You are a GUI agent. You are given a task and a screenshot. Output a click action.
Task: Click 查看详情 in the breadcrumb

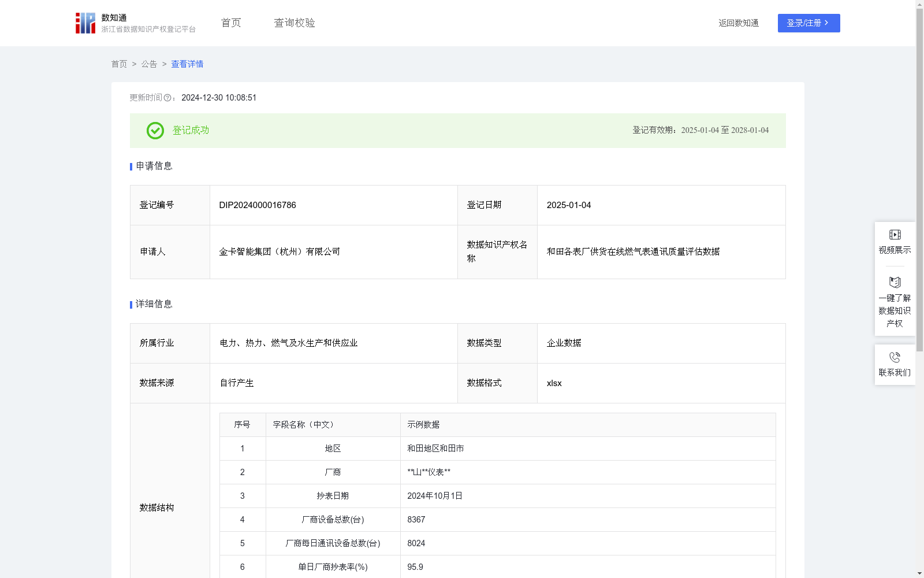tap(187, 64)
